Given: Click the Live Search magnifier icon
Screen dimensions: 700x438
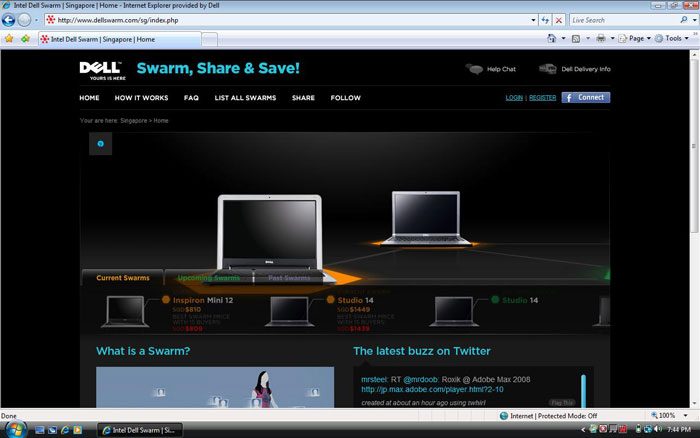Looking at the screenshot, I should tap(683, 20).
